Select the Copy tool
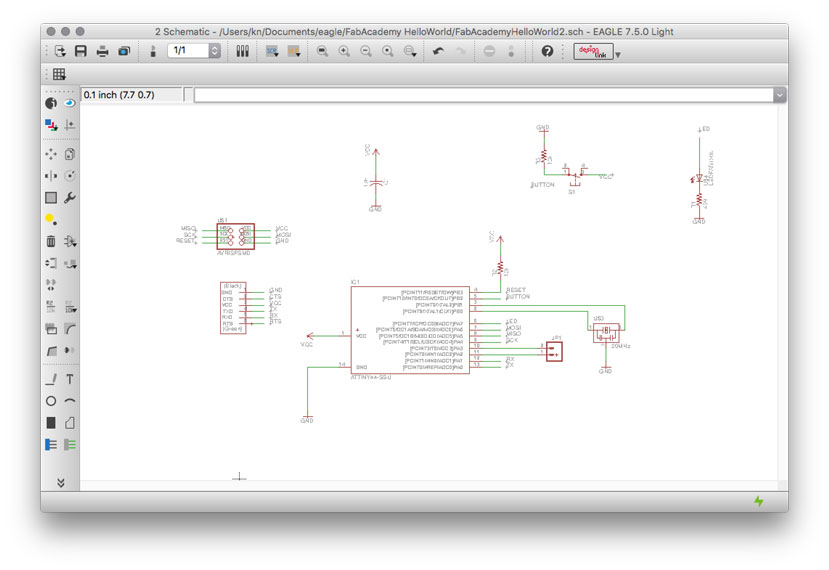Image resolution: width=829 pixels, height=570 pixels. pyautogui.click(x=70, y=154)
